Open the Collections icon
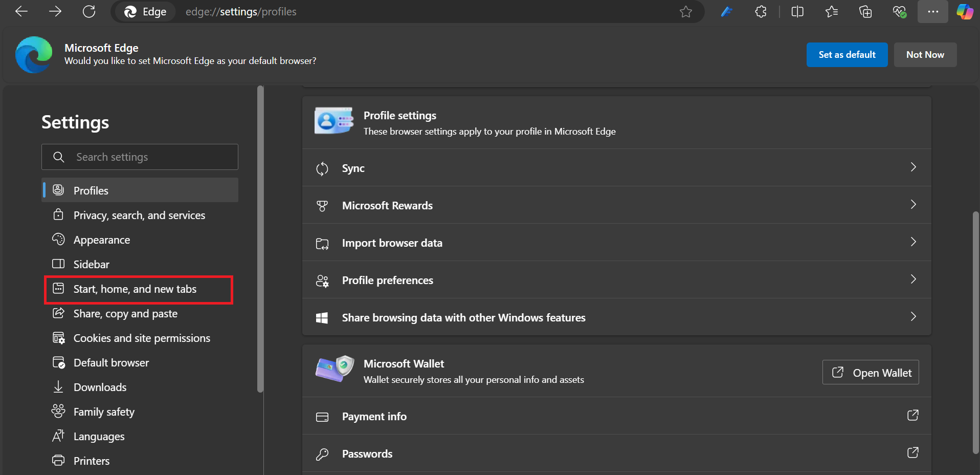This screenshot has height=475, width=980. coord(865,11)
